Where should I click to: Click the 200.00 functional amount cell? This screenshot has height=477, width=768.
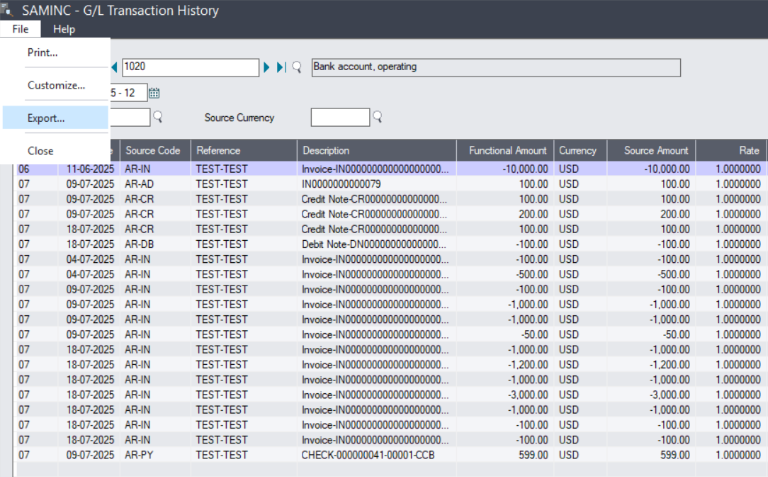pyautogui.click(x=505, y=214)
